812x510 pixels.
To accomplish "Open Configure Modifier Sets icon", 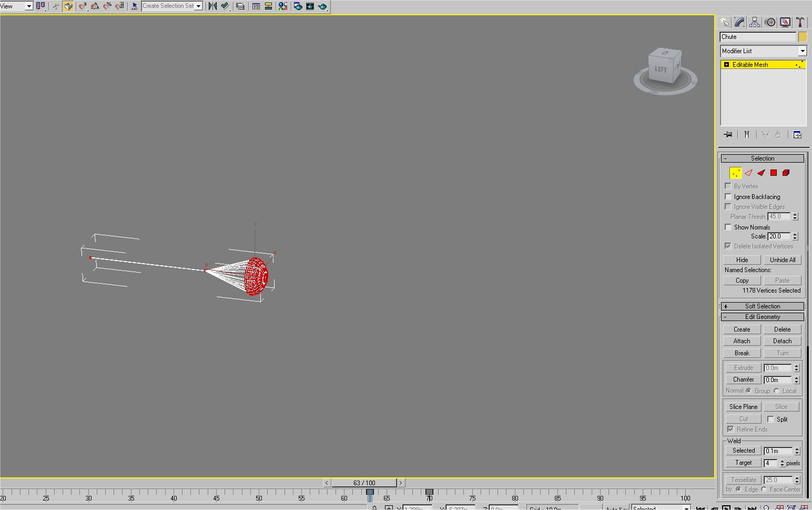I will coord(797,135).
